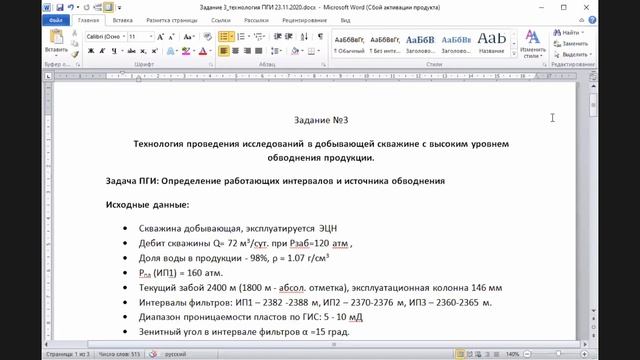Click the Superscript x² icon

pos(155,51)
